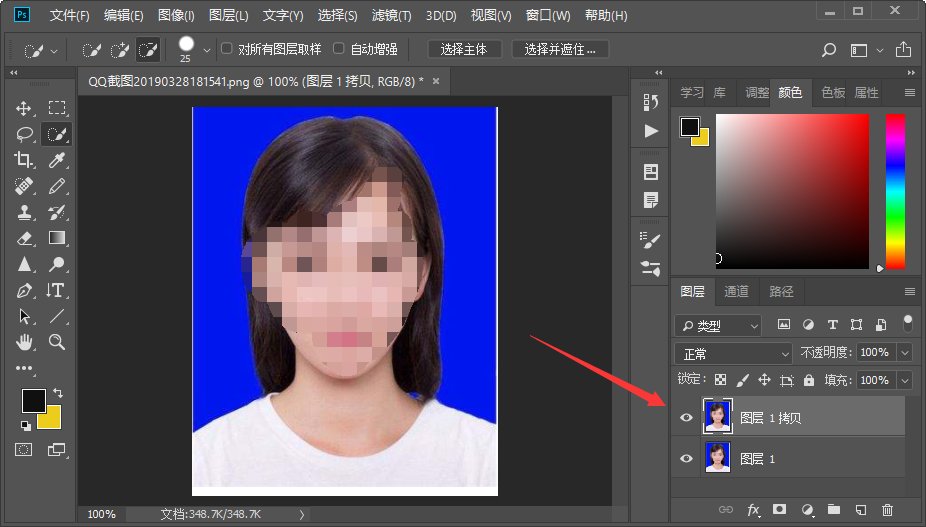Enable Auto-Enhance checkbox
The image size is (926, 527).
click(x=338, y=48)
